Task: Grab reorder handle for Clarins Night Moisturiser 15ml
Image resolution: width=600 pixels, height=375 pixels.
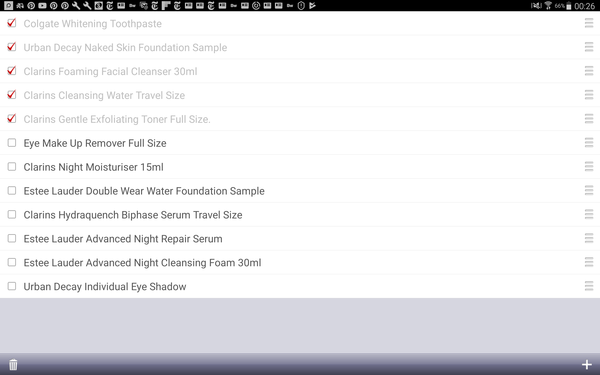Action: click(589, 166)
